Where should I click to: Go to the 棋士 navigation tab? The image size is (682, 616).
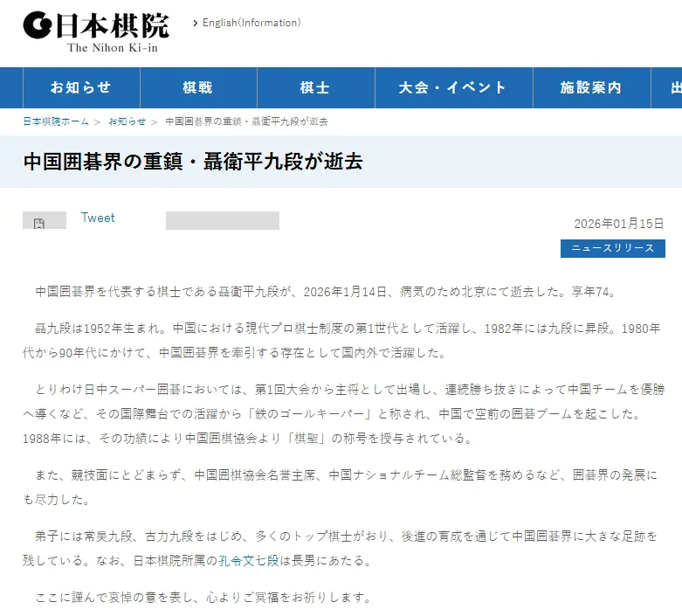pos(315,87)
